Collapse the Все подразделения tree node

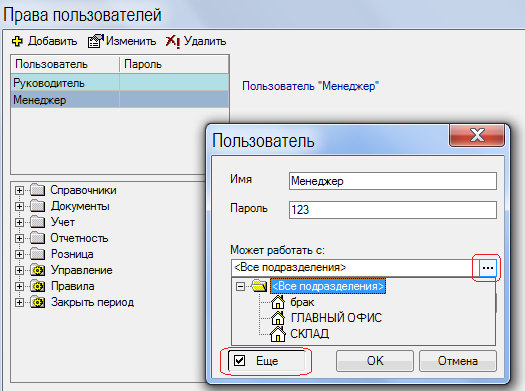[240, 287]
